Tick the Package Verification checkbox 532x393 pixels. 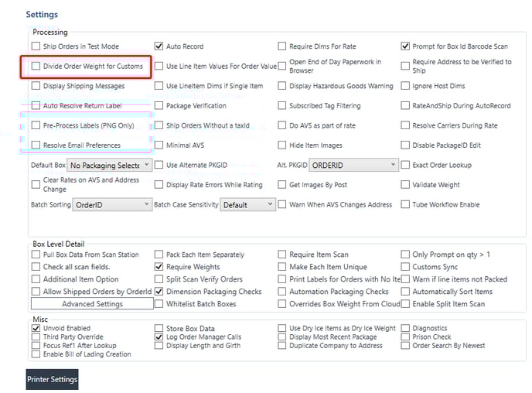[x=159, y=105]
